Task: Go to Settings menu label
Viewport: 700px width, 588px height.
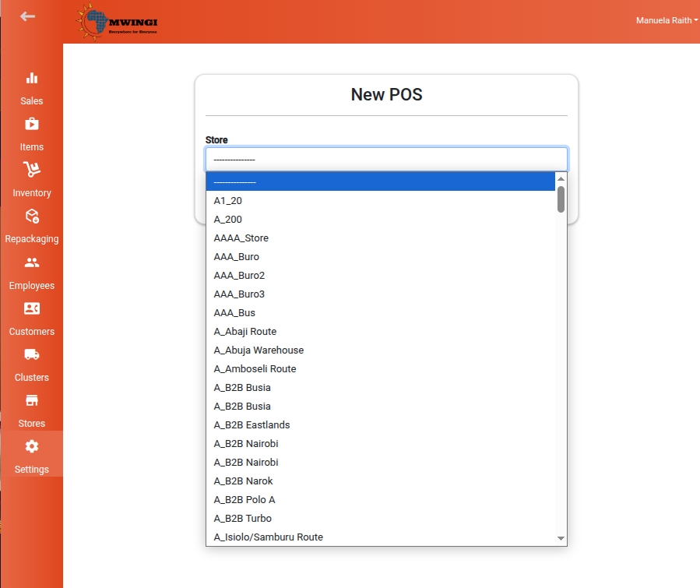Action: [32, 470]
